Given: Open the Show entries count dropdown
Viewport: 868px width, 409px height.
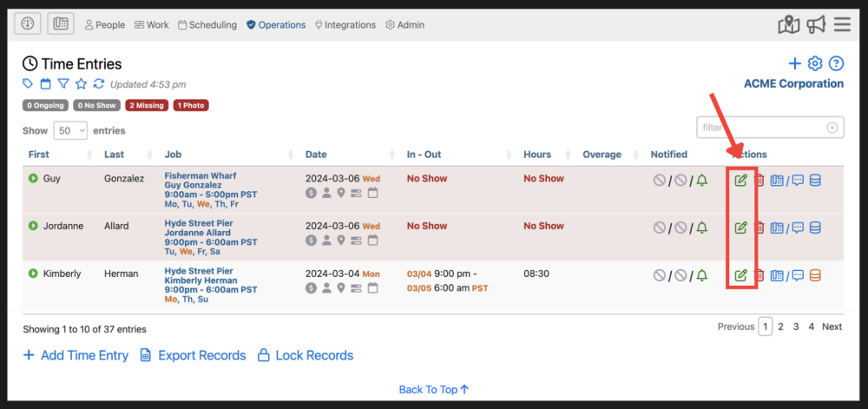Looking at the screenshot, I should (70, 130).
